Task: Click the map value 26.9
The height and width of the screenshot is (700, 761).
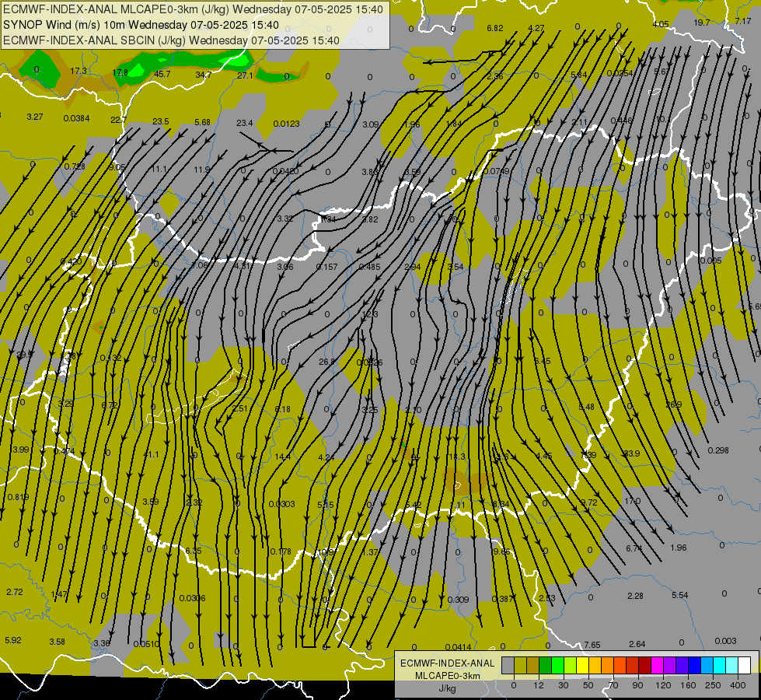Action: [x=674, y=404]
